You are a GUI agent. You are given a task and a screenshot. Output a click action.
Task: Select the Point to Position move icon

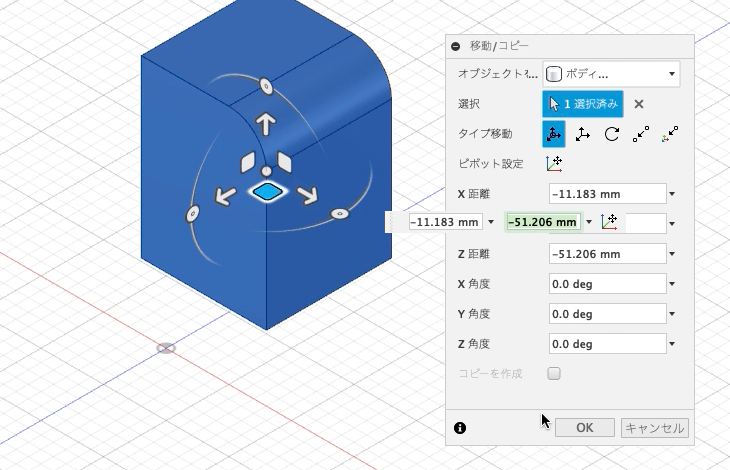pyautogui.click(x=670, y=134)
